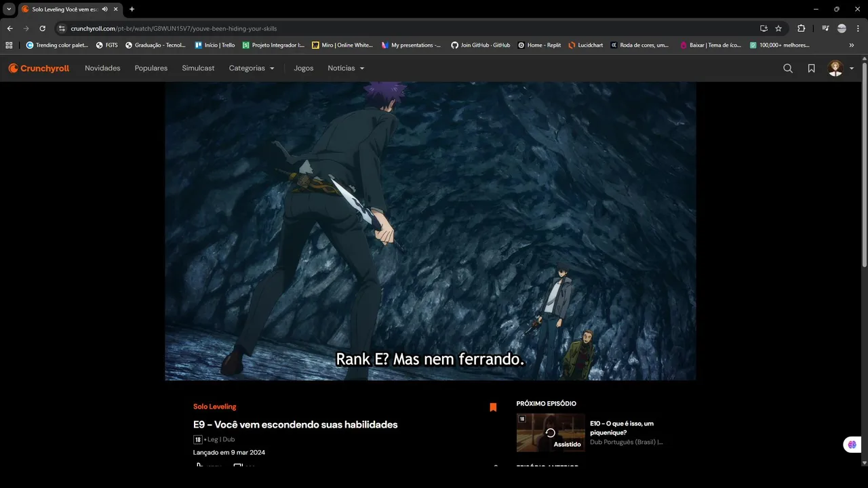Click the install app icon in address bar
The height and width of the screenshot is (488, 868).
[x=764, y=28]
